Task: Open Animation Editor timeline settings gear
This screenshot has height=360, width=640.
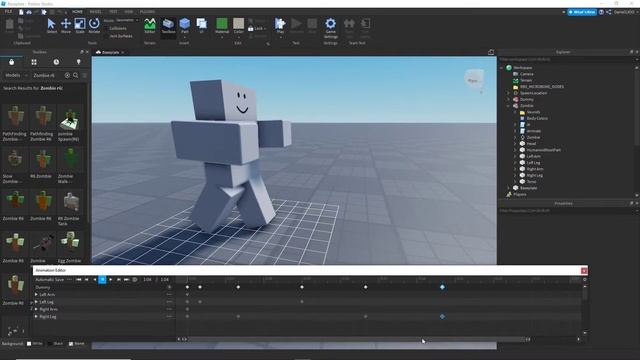Action: 584,280
